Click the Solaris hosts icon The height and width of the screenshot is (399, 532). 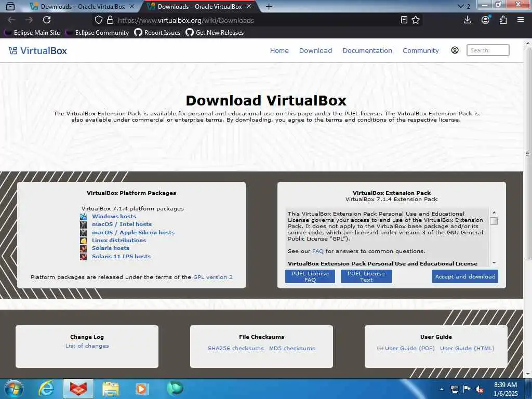click(x=84, y=248)
